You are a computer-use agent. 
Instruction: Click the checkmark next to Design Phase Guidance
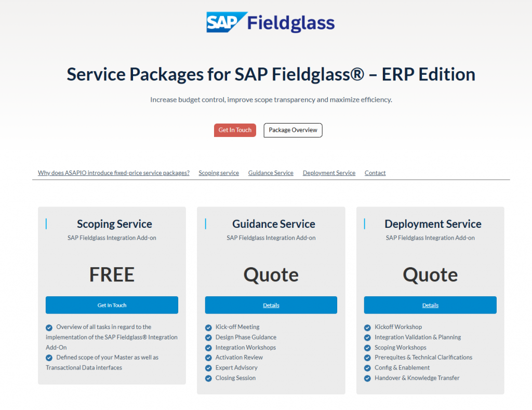pyautogui.click(x=208, y=337)
